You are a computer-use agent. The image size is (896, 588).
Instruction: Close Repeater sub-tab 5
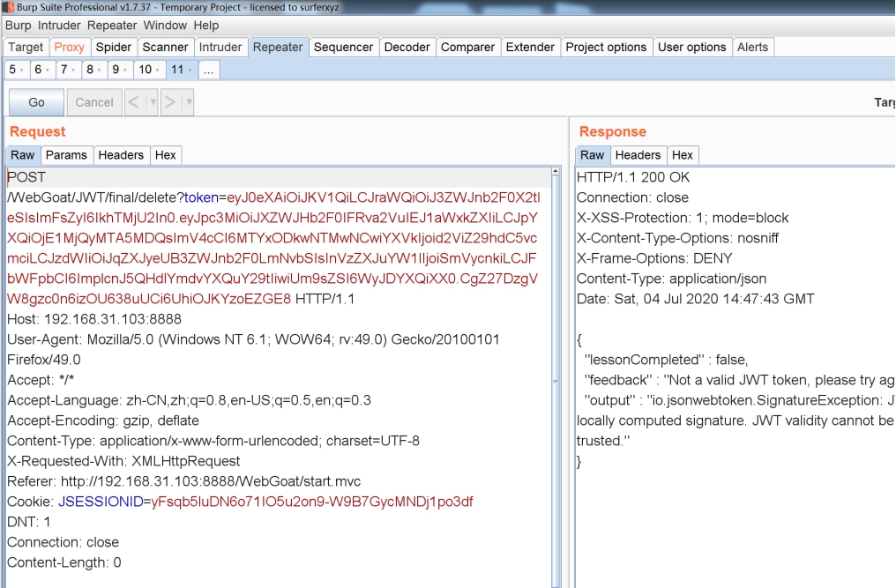pyautogui.click(x=22, y=71)
